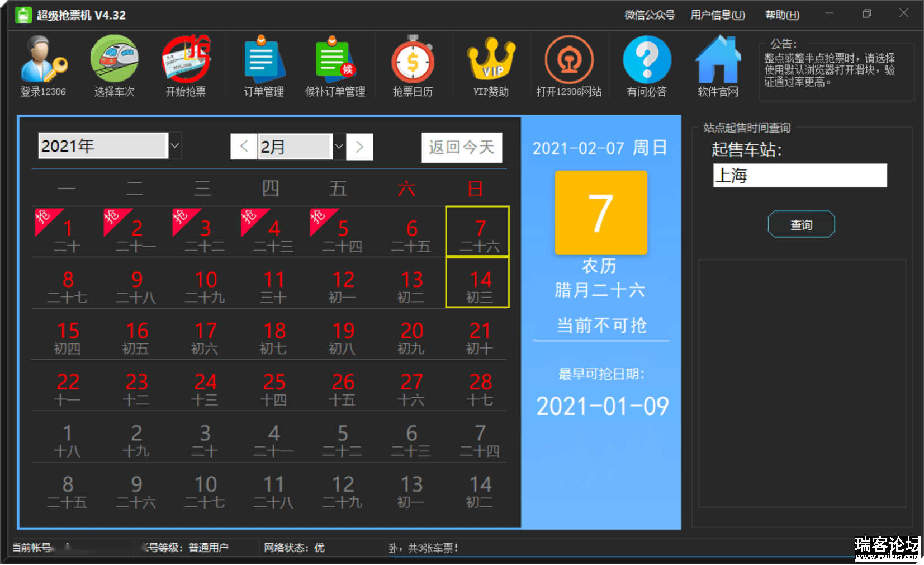Select March 1 (十八) gray date cell

pyautogui.click(x=67, y=437)
